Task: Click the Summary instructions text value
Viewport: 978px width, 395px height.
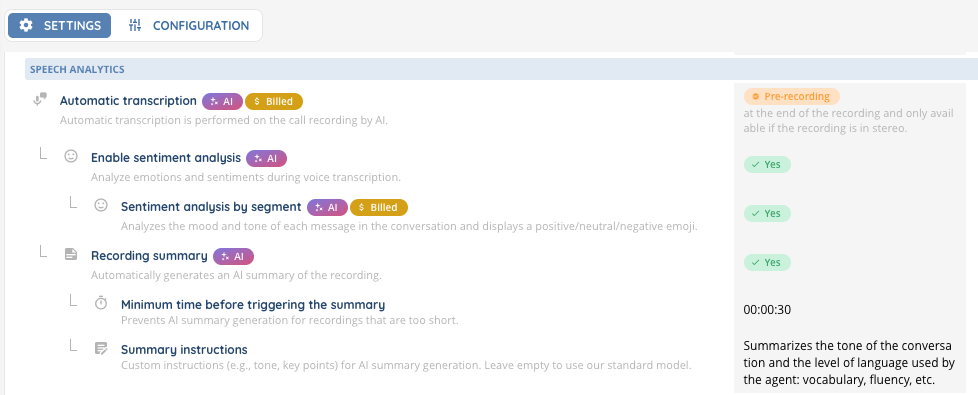Action: [x=849, y=363]
